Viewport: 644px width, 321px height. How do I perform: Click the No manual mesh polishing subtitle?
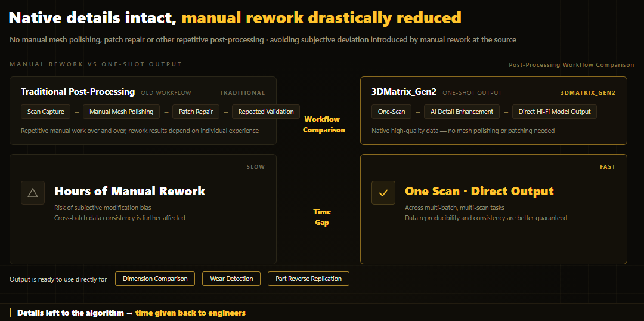[263, 40]
